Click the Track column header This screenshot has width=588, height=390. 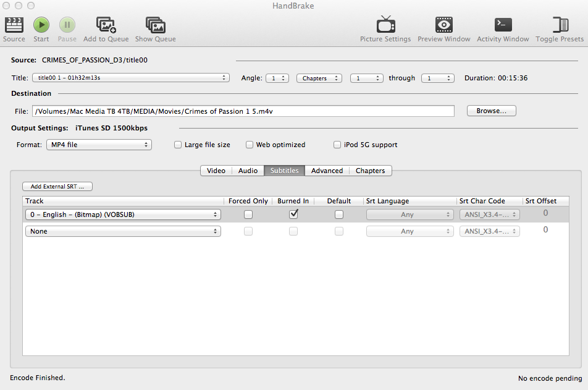[123, 201]
